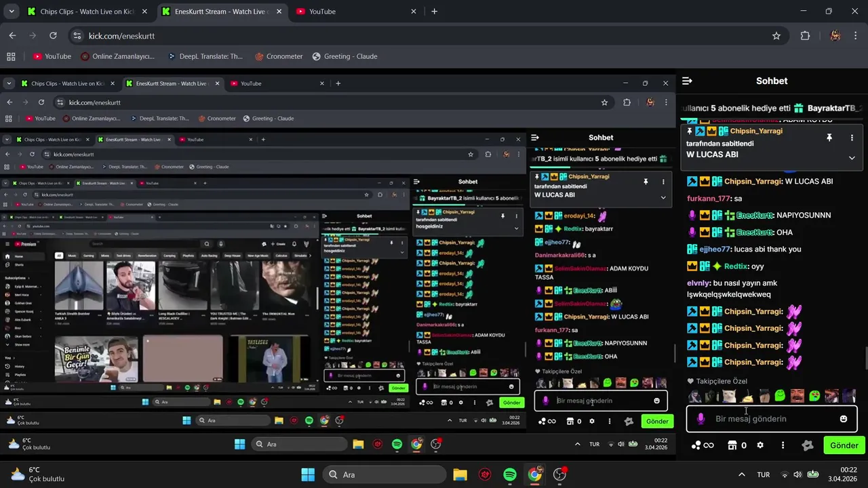Open Spotify from the outer taskbar
Viewport: 868px width, 488px height.
(510, 474)
